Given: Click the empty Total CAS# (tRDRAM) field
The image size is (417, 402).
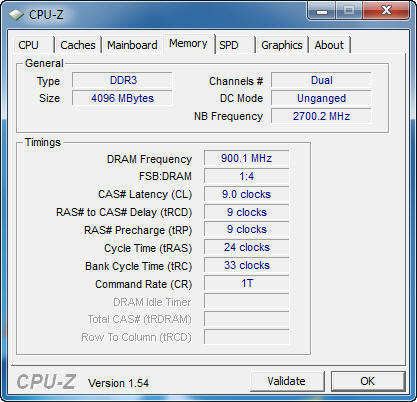Looking at the screenshot, I should pyautogui.click(x=247, y=319).
